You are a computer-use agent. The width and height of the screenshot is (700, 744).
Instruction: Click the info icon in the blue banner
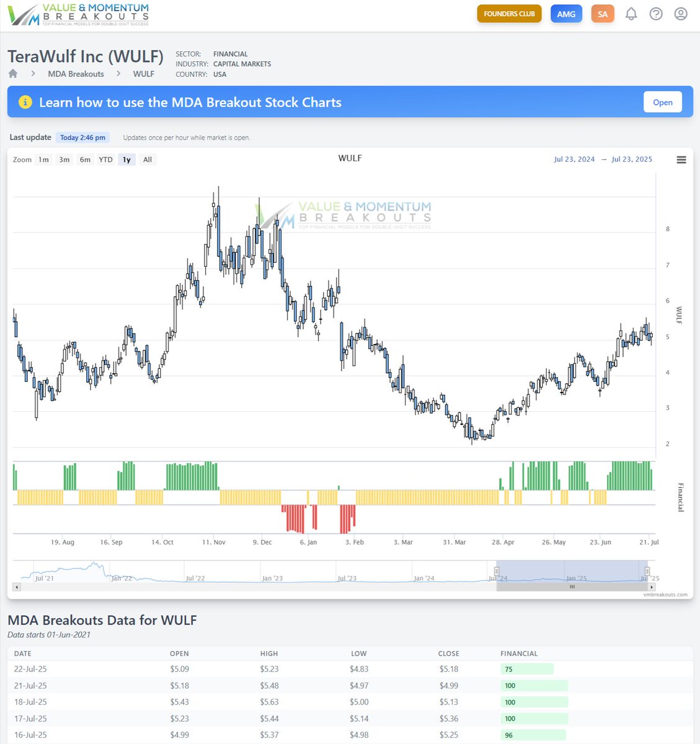pos(25,102)
